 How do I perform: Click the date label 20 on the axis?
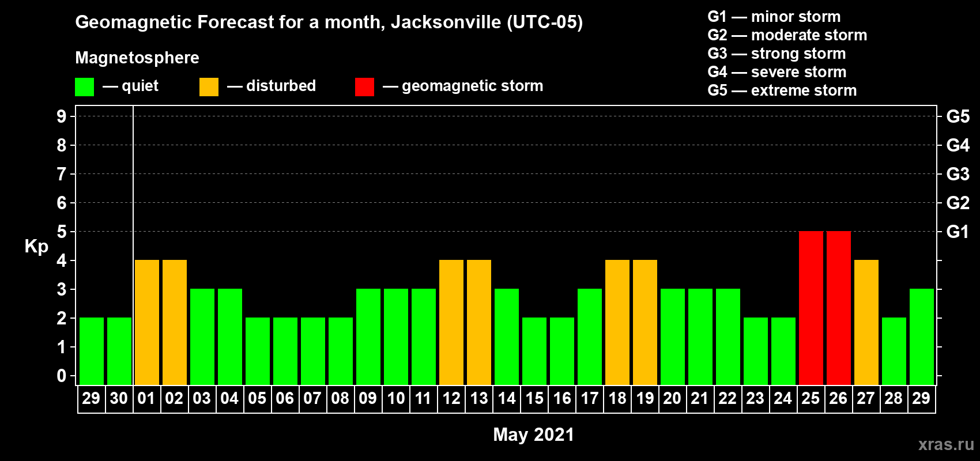672,399
